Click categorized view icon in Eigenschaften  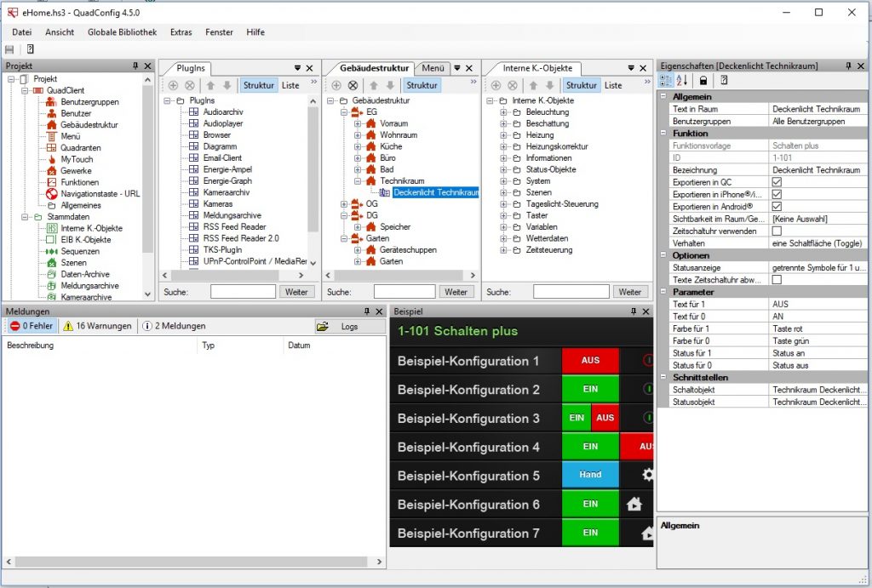666,80
